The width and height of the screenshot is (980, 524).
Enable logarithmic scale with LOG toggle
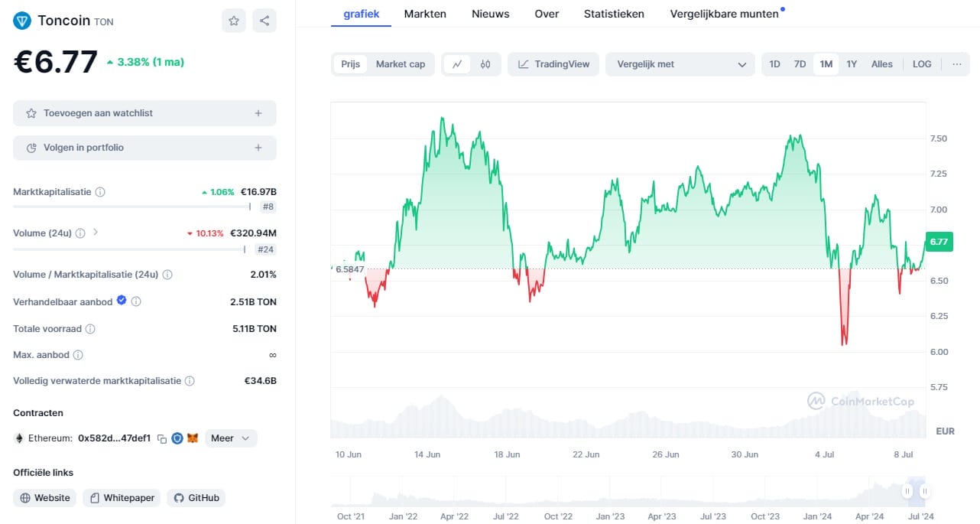click(922, 64)
